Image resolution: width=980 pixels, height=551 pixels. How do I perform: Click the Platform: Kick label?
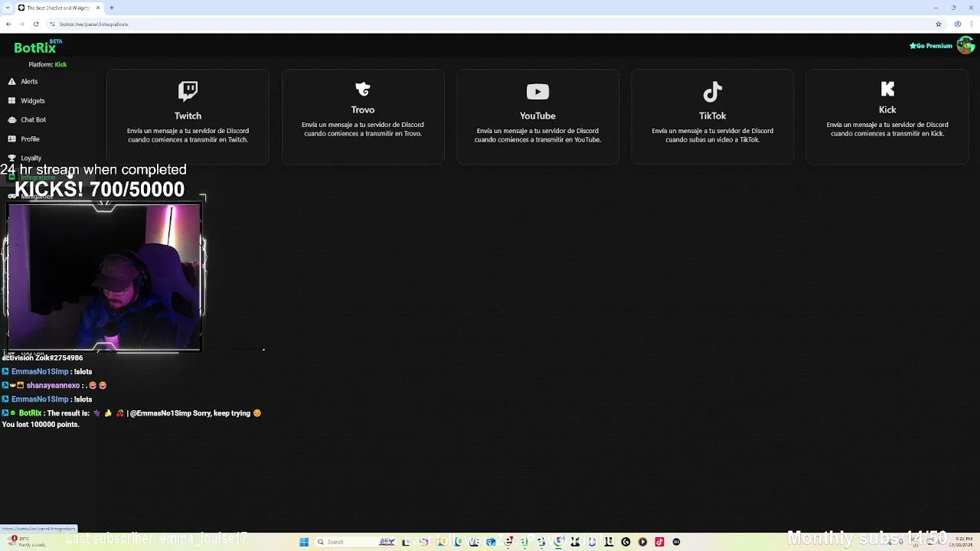click(x=47, y=64)
